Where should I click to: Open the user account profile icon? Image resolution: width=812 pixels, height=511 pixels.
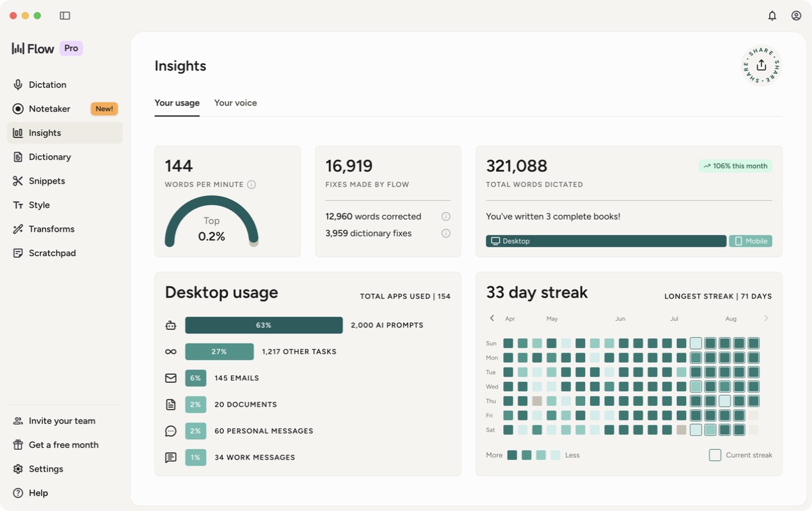pyautogui.click(x=796, y=15)
